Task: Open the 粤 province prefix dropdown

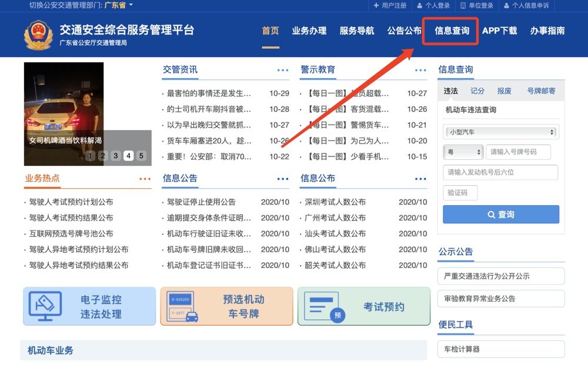Action: tap(463, 152)
